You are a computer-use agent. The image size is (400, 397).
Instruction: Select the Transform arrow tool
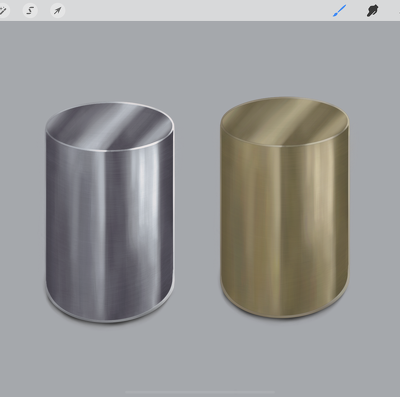click(x=58, y=11)
